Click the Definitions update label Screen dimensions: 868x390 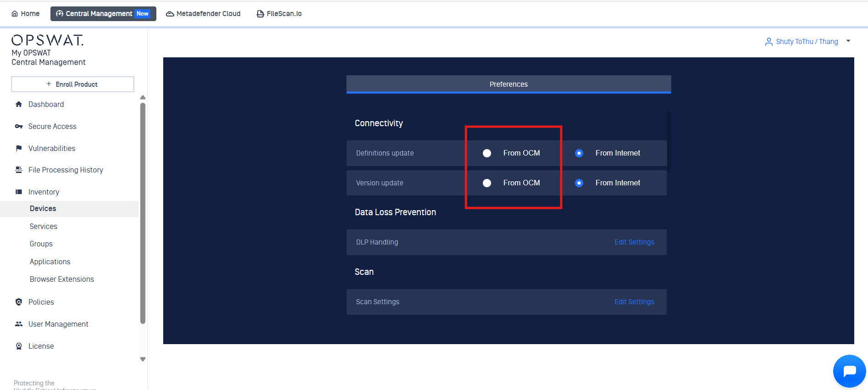point(385,153)
